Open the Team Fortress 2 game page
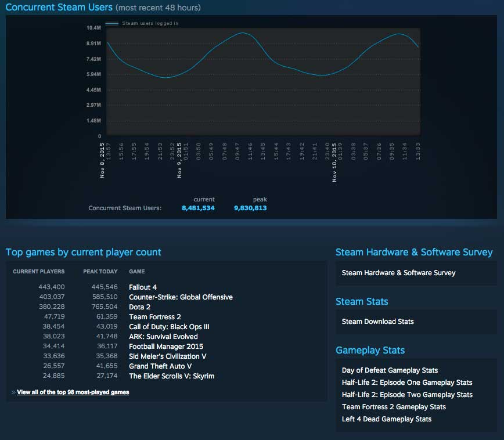504x440 pixels. coord(154,316)
